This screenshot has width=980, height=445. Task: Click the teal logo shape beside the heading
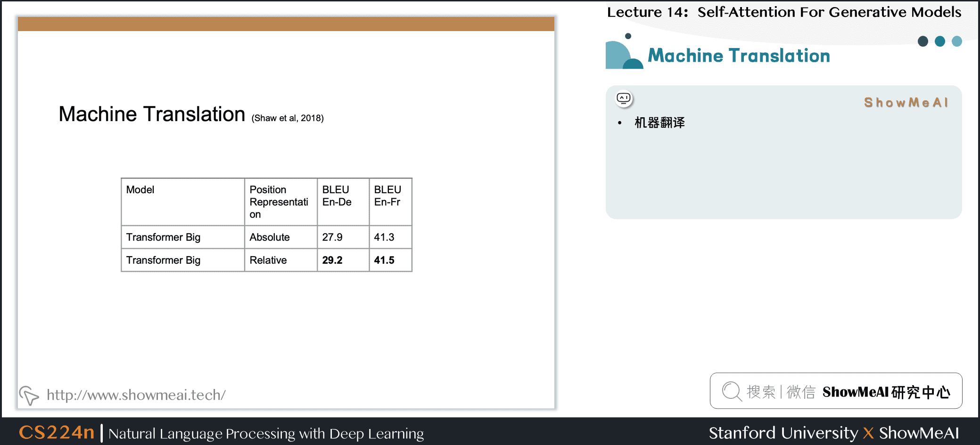coord(624,52)
